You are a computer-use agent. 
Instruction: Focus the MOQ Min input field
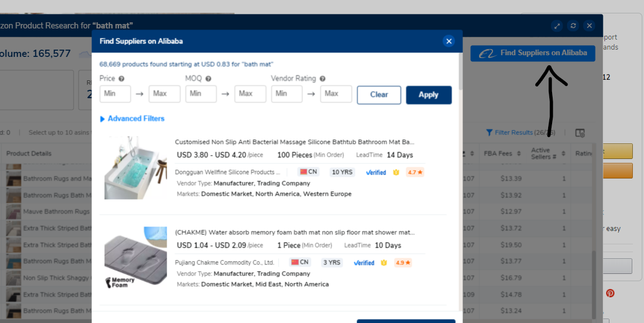pyautogui.click(x=201, y=94)
